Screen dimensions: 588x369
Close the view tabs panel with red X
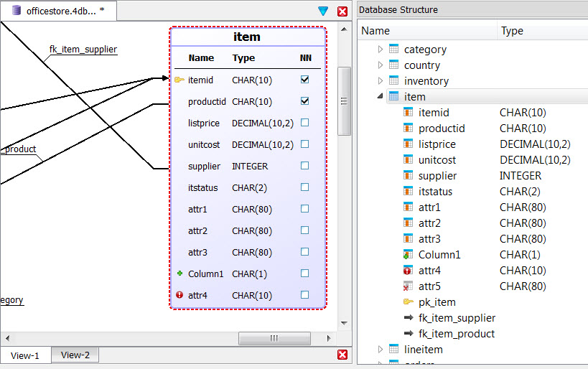pyautogui.click(x=342, y=355)
